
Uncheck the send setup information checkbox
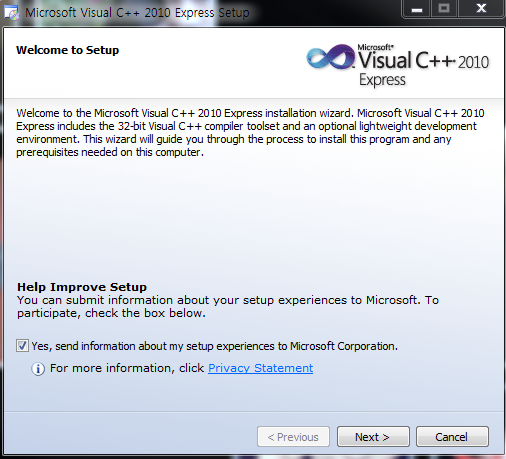click(x=22, y=346)
